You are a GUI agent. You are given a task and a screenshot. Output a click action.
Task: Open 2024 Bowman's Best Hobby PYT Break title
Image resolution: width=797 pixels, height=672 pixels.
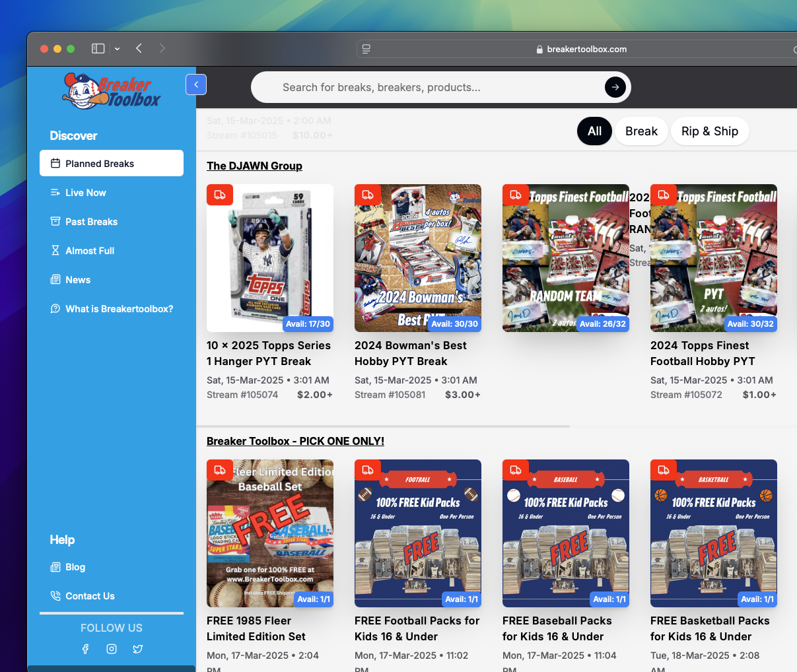(x=411, y=353)
